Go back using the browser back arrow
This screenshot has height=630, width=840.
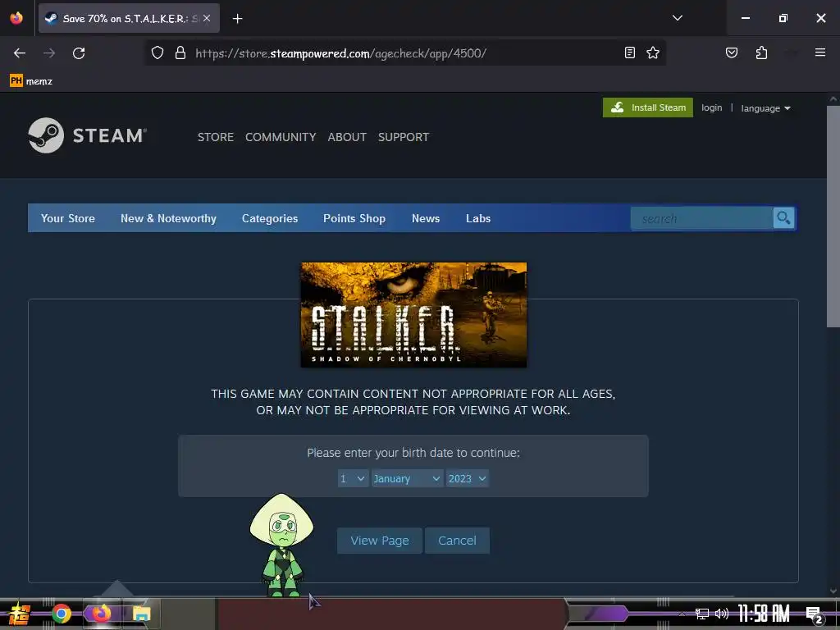click(x=20, y=53)
